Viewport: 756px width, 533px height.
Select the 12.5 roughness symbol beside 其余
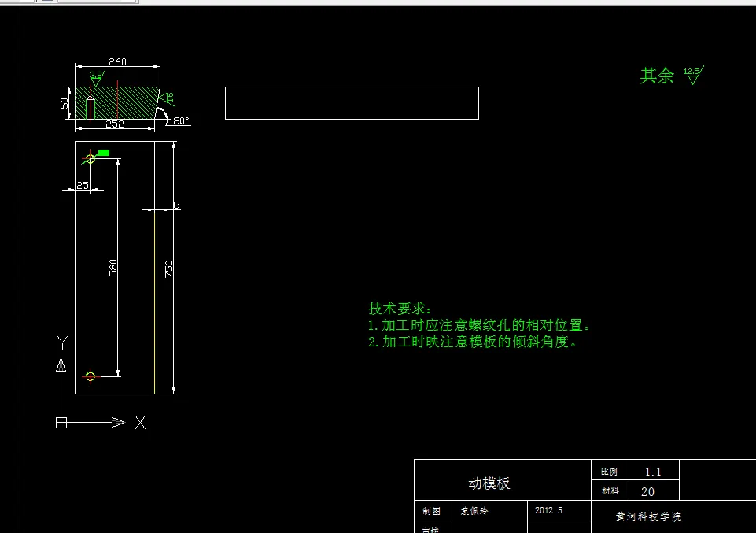click(x=694, y=75)
